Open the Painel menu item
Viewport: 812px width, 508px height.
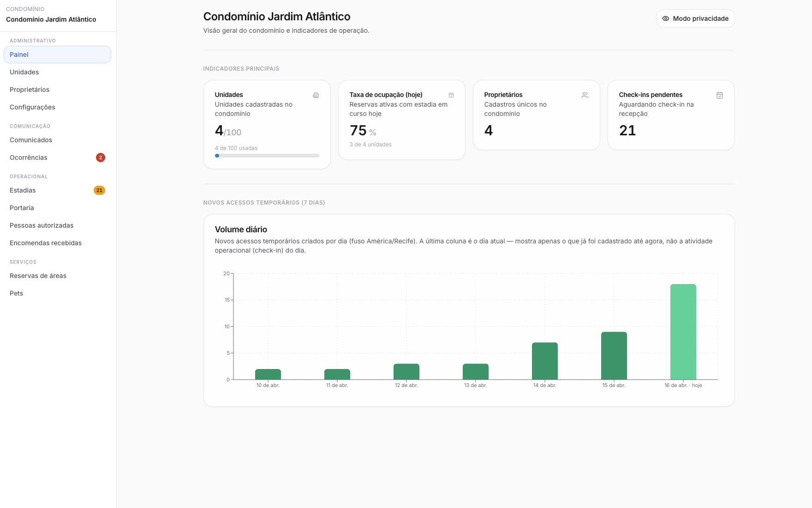coord(57,54)
